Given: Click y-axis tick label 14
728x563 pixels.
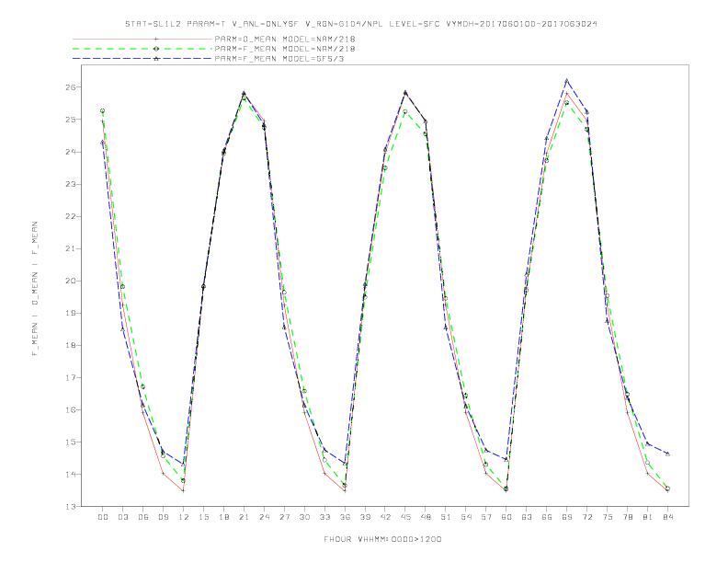Looking at the screenshot, I should coord(71,475).
